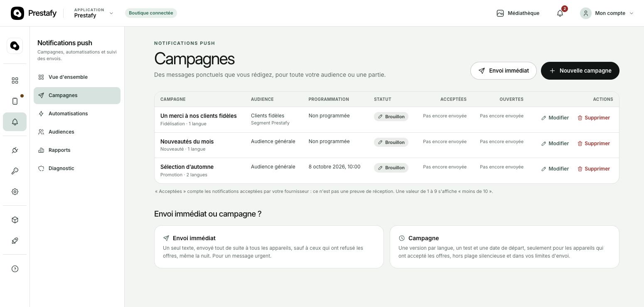Open the dashboard grid icon in the rail
The image size is (644, 307).
coord(15,80)
